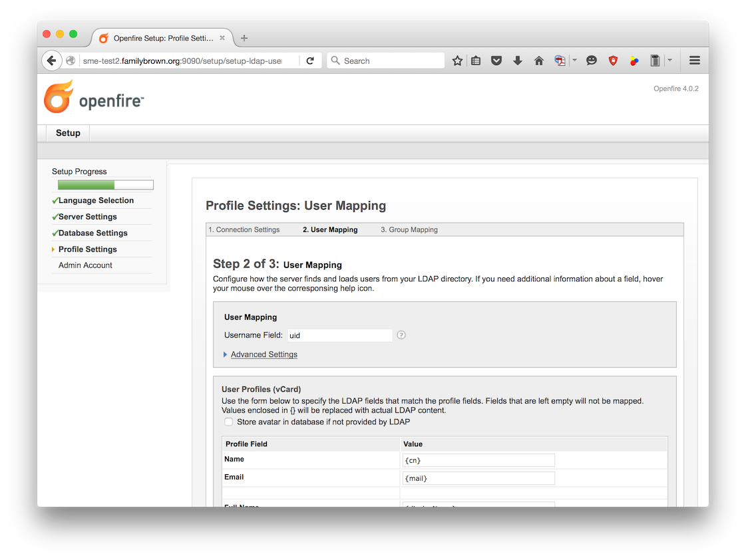Click Profile Settings in setup sidebar

pos(88,249)
